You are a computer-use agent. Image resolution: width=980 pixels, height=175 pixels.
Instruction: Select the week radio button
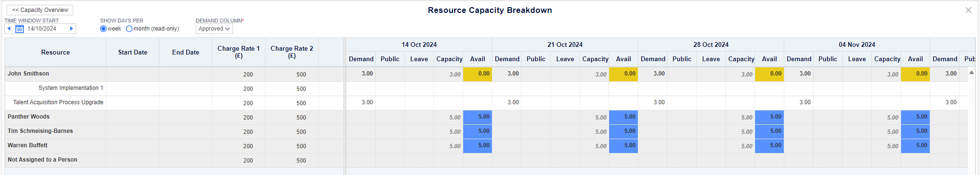tap(103, 29)
